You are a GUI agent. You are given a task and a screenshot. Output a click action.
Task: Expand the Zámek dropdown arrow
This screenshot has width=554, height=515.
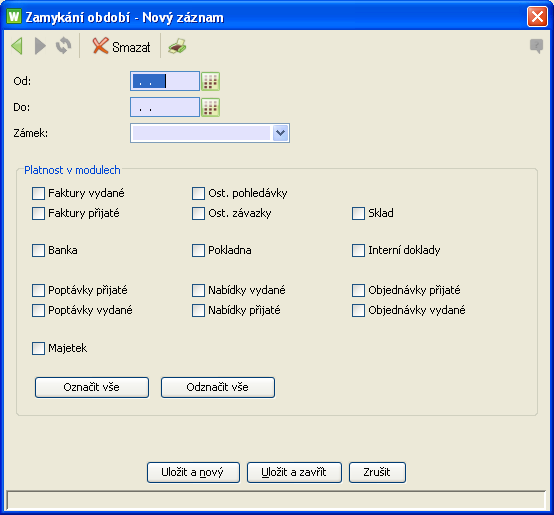pyautogui.click(x=281, y=133)
